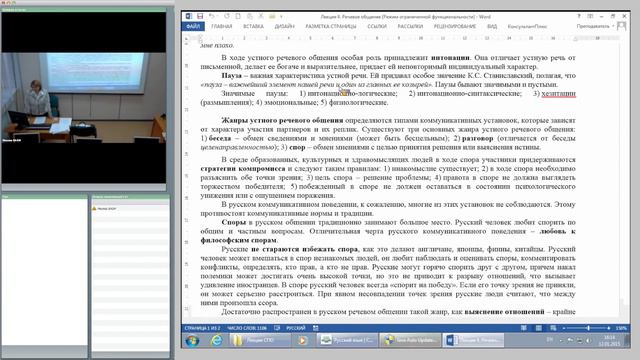Click bold phrase выяснение отношений

coord(504,312)
